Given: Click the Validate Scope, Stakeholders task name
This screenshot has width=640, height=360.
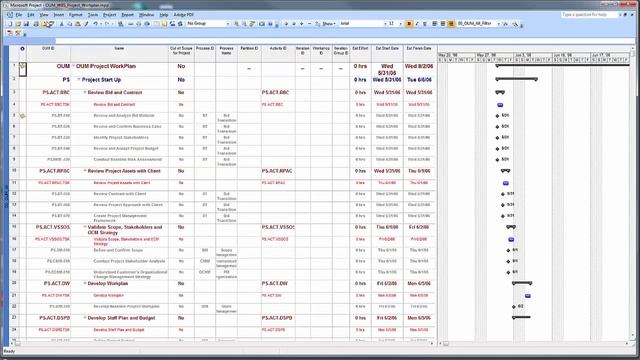Looking at the screenshot, I should point(125,230).
